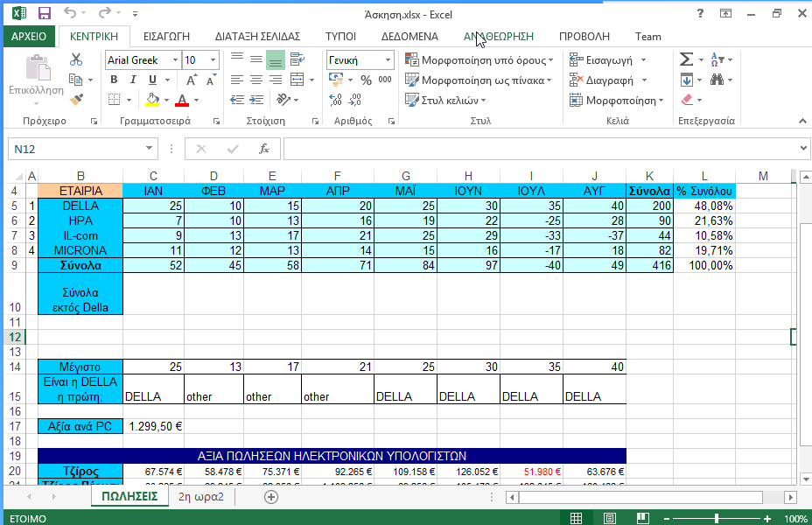The height and width of the screenshot is (525, 812).
Task: Open the font size dropdown
Action: 213,60
